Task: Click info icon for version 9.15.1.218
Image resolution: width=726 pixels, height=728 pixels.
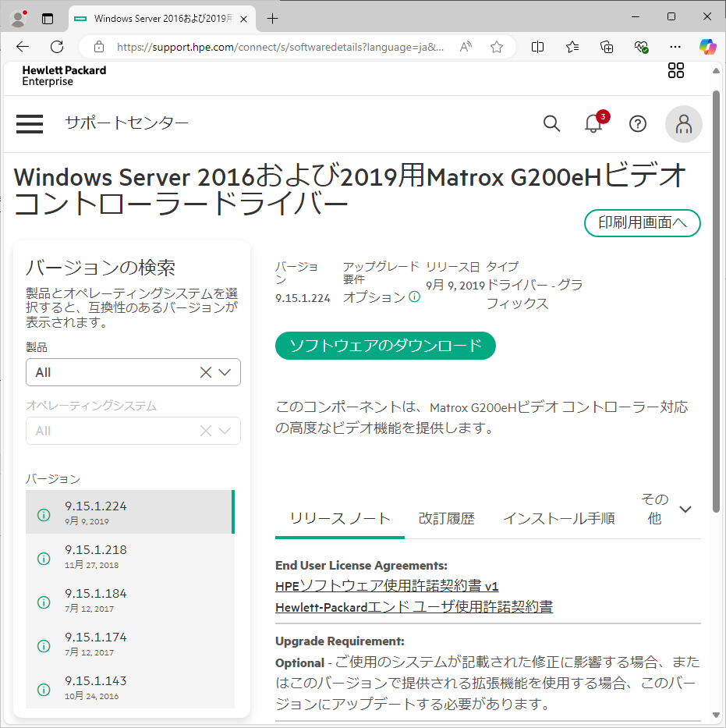Action: click(44, 558)
